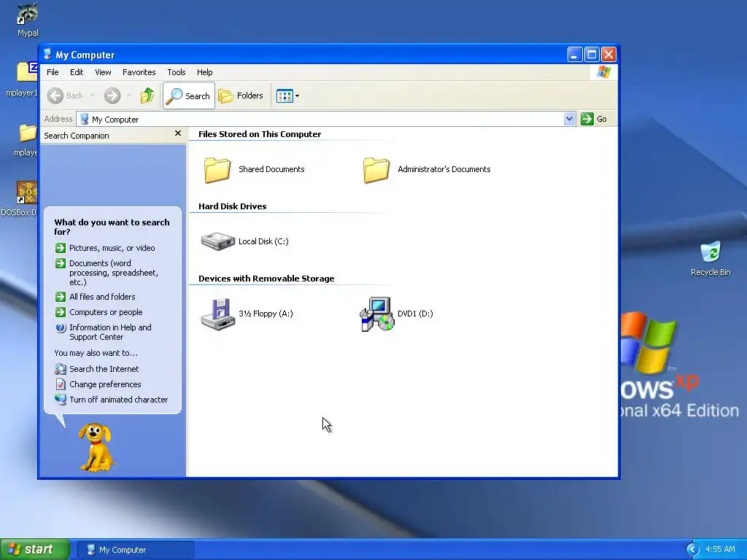747x560 pixels.
Task: Go up one folder level
Action: 147,96
